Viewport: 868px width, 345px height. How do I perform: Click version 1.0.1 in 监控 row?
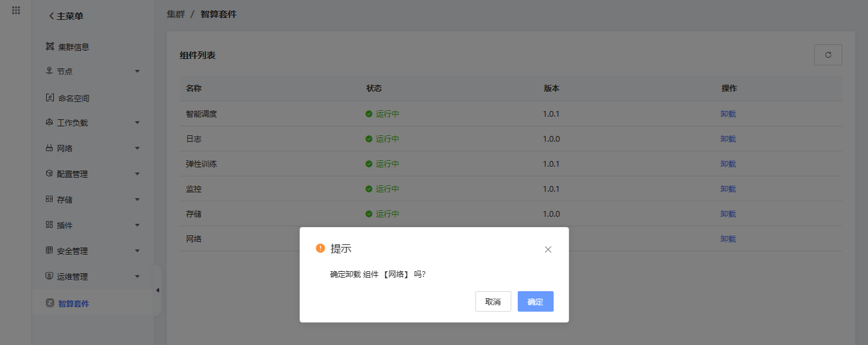pos(551,189)
